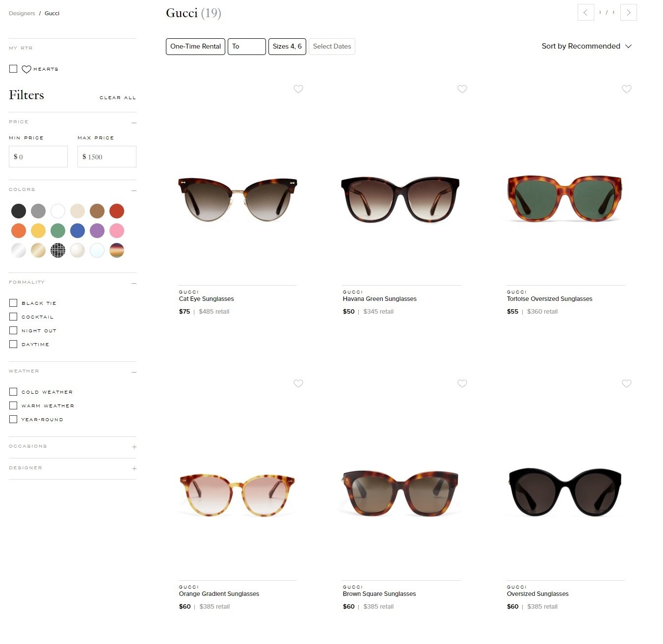Select the white color swatch
This screenshot has width=663, height=644.
58,211
